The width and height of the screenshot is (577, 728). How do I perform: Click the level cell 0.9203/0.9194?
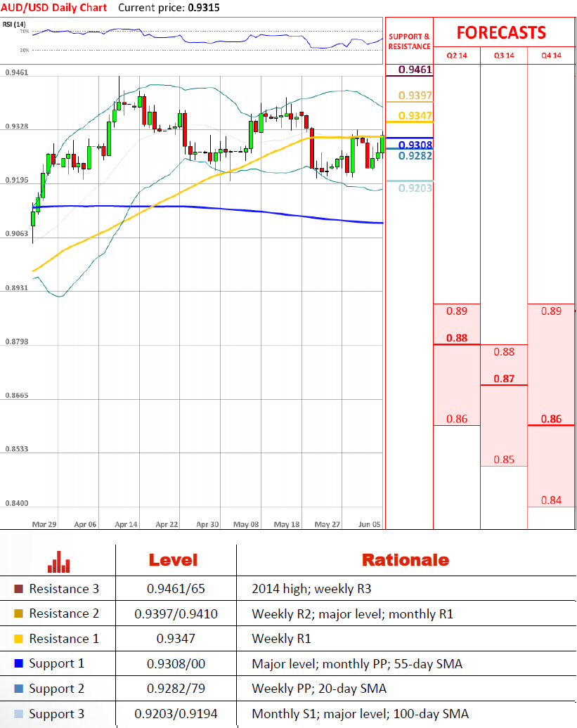coord(176,714)
